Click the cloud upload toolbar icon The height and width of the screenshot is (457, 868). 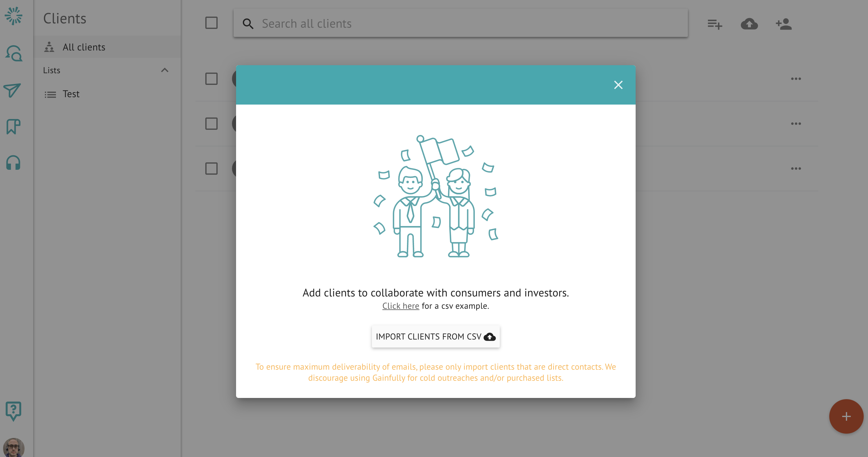(749, 24)
